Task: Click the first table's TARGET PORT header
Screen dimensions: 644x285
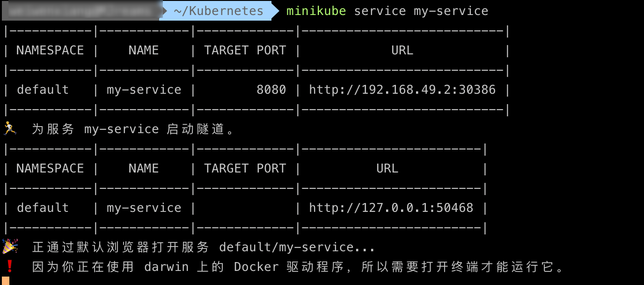Action: 245,50
